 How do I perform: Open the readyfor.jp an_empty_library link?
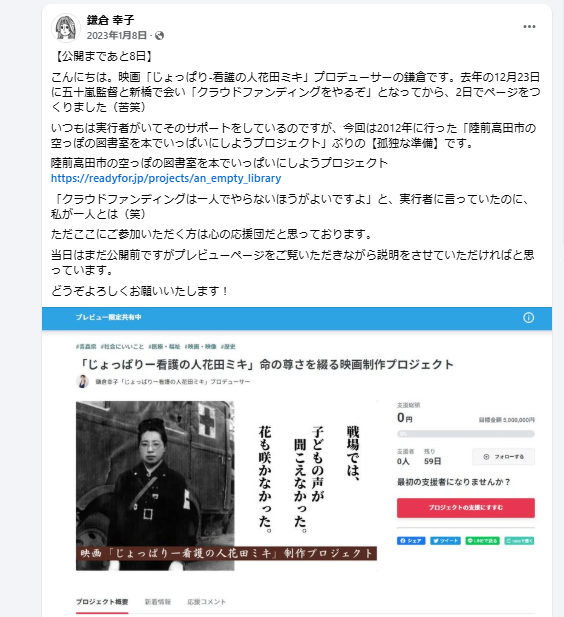click(166, 178)
